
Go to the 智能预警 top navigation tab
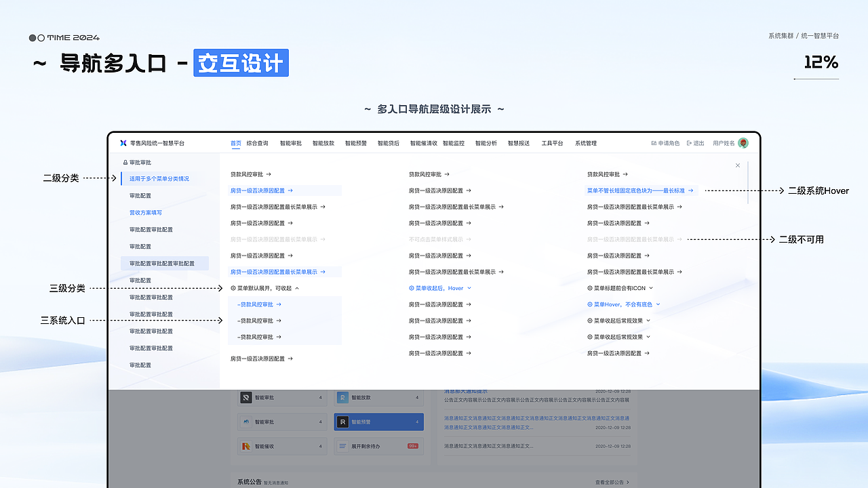[x=356, y=143]
